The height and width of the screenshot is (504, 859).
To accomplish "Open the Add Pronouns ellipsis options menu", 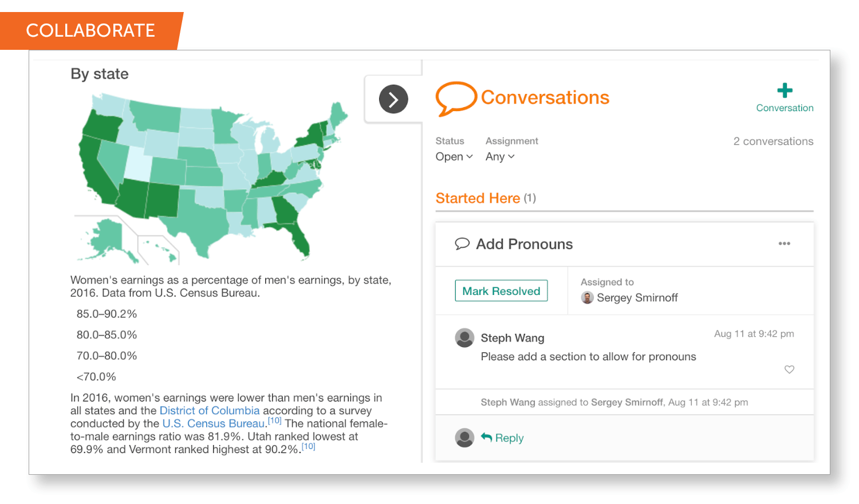I will (784, 243).
